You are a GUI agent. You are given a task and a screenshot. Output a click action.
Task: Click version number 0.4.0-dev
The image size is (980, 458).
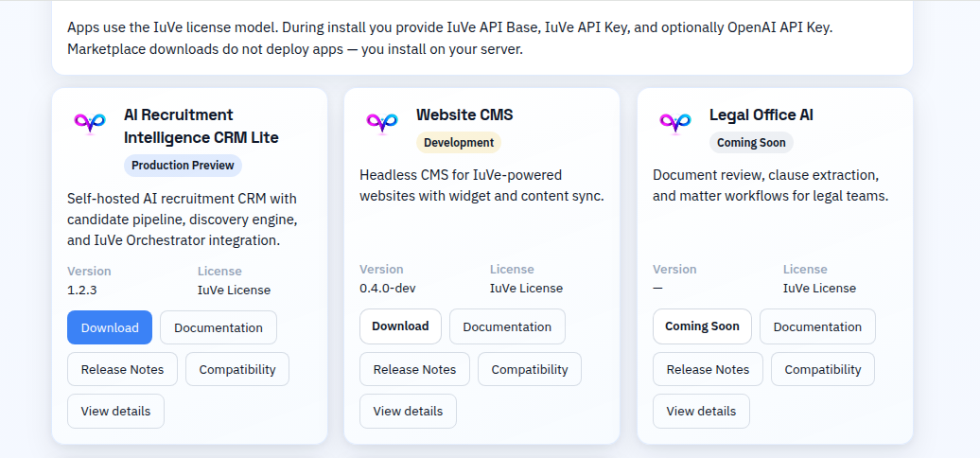pyautogui.click(x=388, y=288)
